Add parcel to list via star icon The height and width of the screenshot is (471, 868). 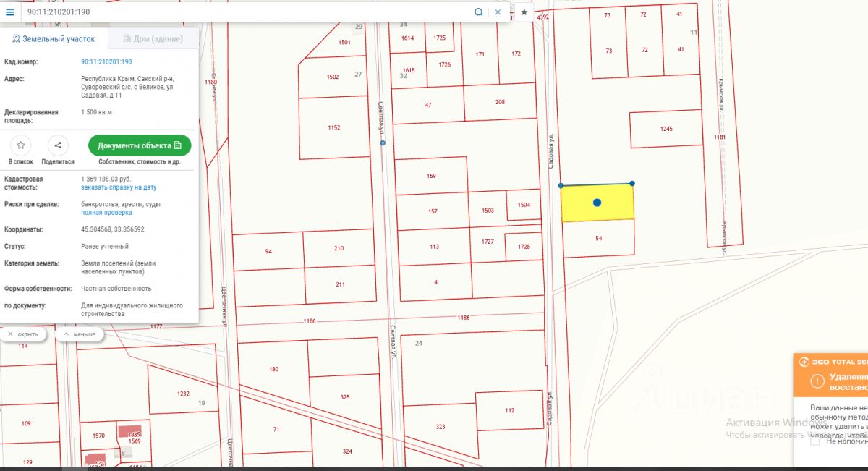[20, 145]
